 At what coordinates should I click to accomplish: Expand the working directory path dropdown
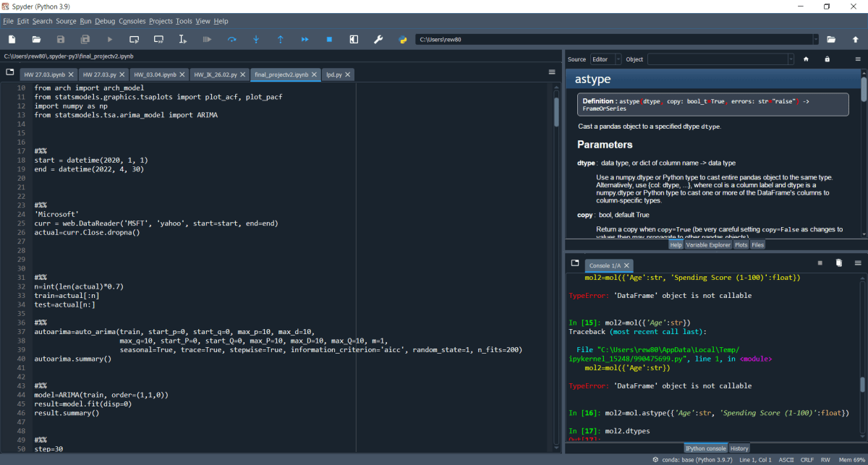click(x=816, y=39)
